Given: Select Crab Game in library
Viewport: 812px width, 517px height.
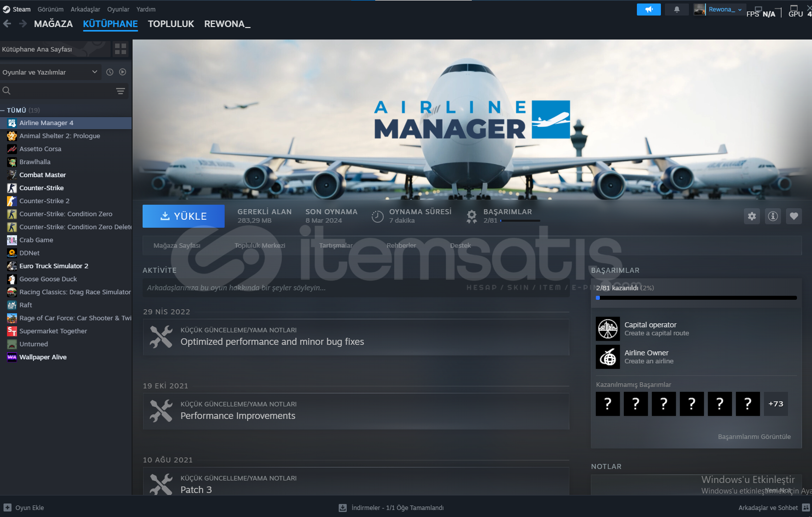Looking at the screenshot, I should (66, 240).
